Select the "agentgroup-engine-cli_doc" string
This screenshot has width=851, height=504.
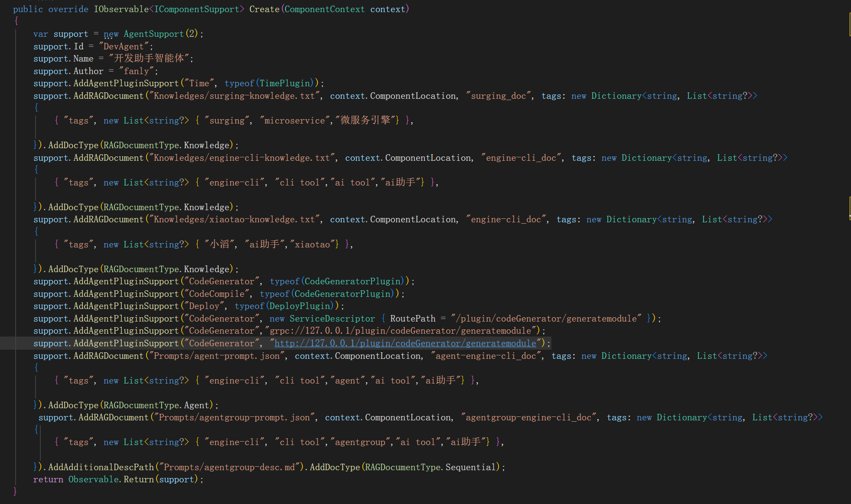click(528, 417)
